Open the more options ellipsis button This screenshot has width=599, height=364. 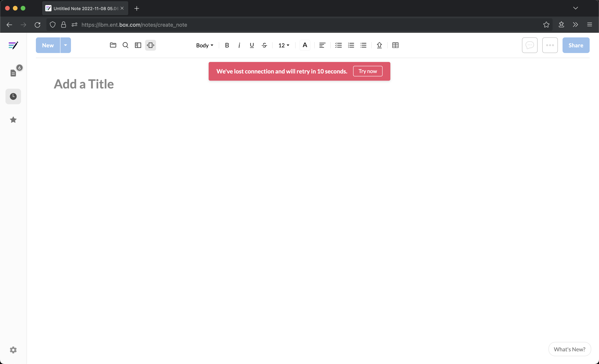point(550,45)
